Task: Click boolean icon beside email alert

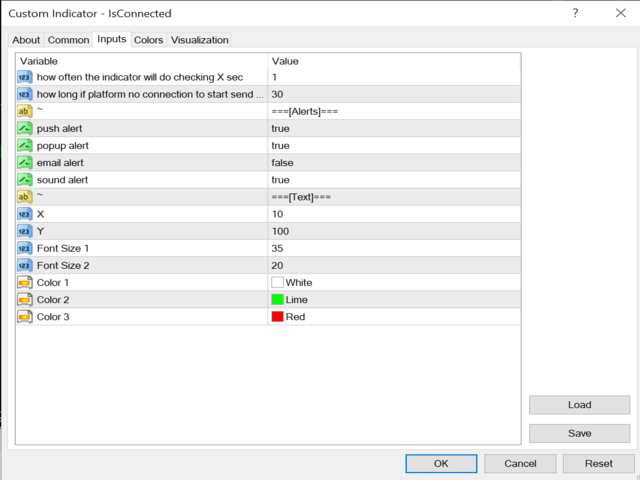Action: [x=24, y=163]
